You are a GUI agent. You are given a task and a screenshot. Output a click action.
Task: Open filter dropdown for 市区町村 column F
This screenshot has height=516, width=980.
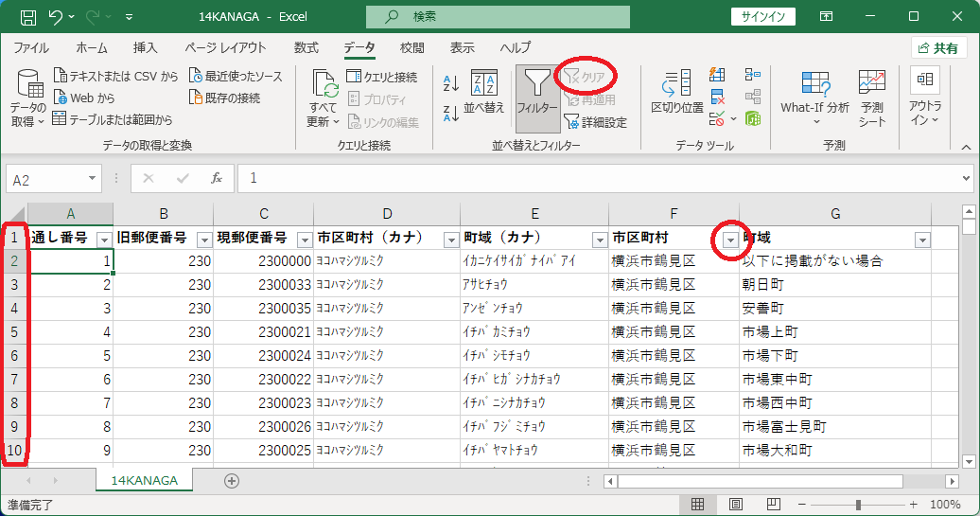click(730, 240)
